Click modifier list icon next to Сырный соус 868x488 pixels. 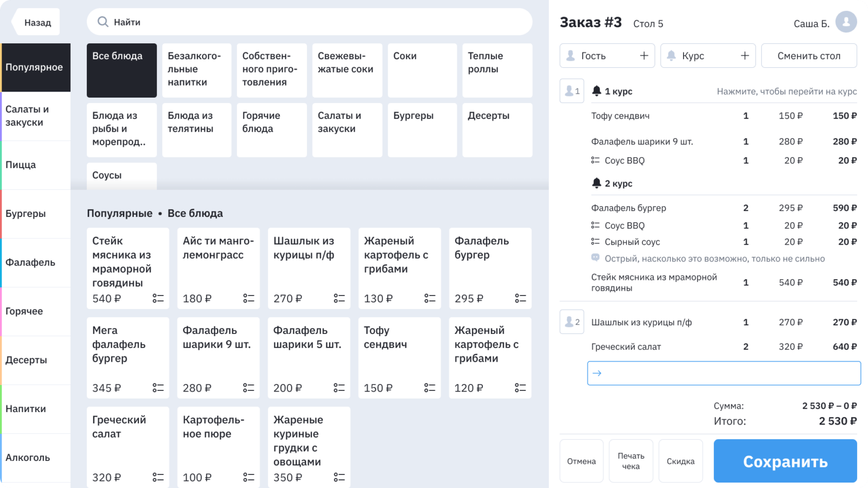(595, 242)
